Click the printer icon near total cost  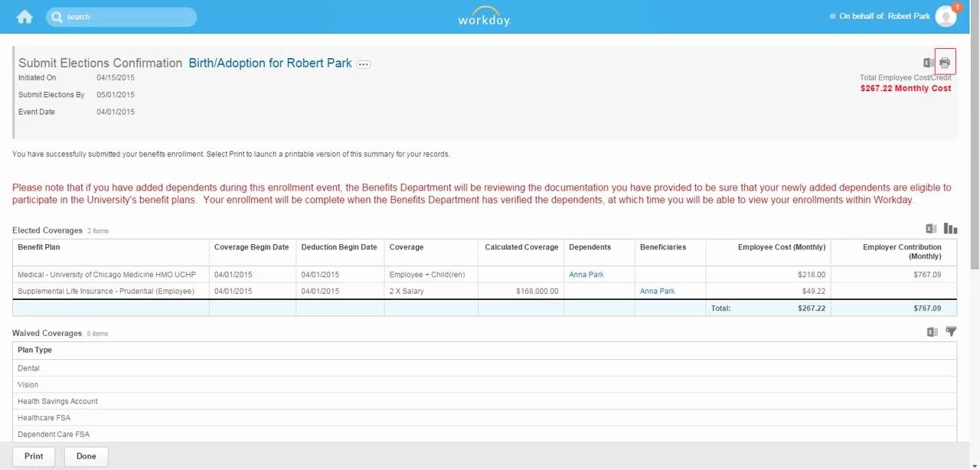coord(945,63)
